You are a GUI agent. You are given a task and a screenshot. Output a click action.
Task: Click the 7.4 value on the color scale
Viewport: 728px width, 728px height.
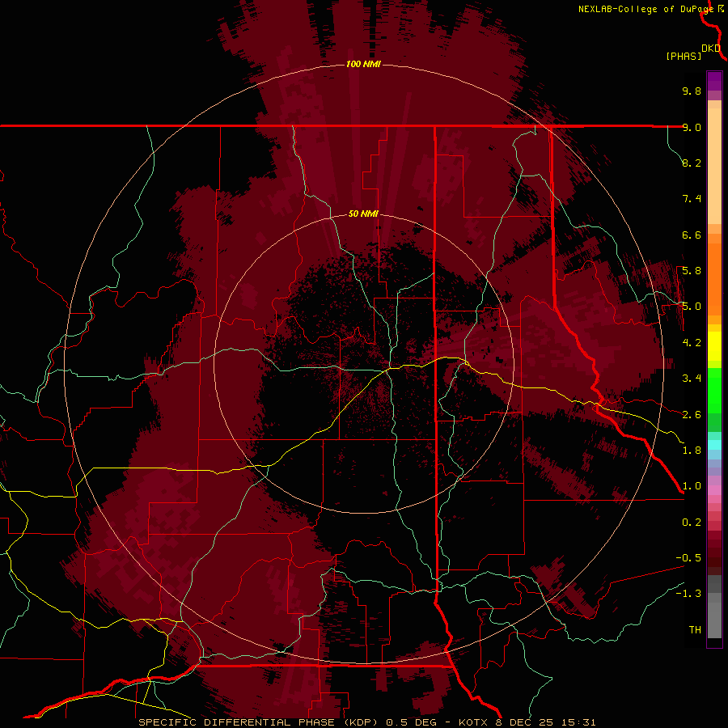pos(692,199)
